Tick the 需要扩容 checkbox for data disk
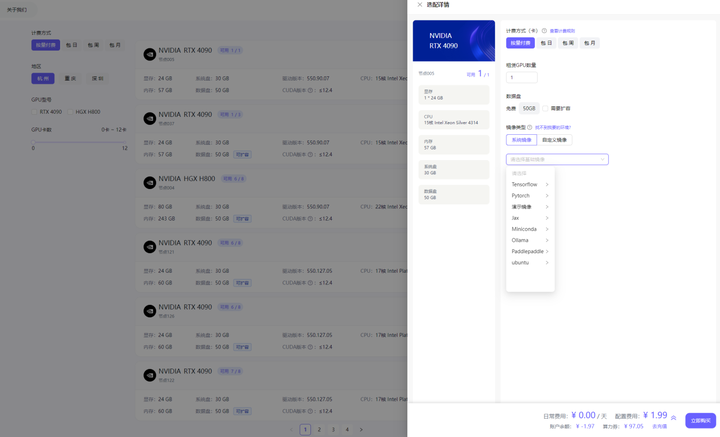720x437 pixels. click(x=545, y=108)
